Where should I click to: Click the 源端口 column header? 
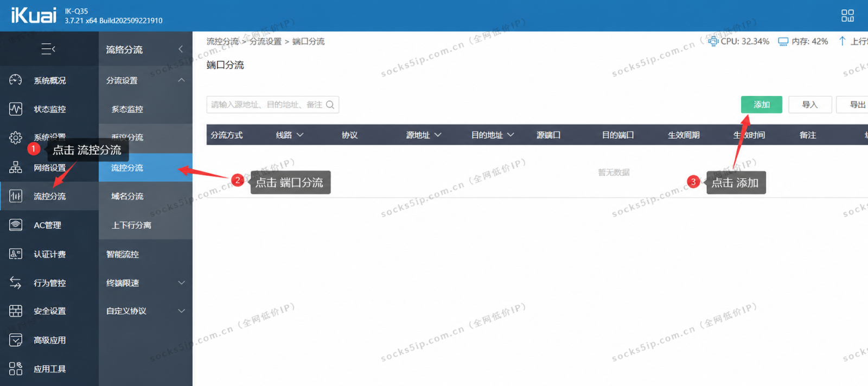548,135
